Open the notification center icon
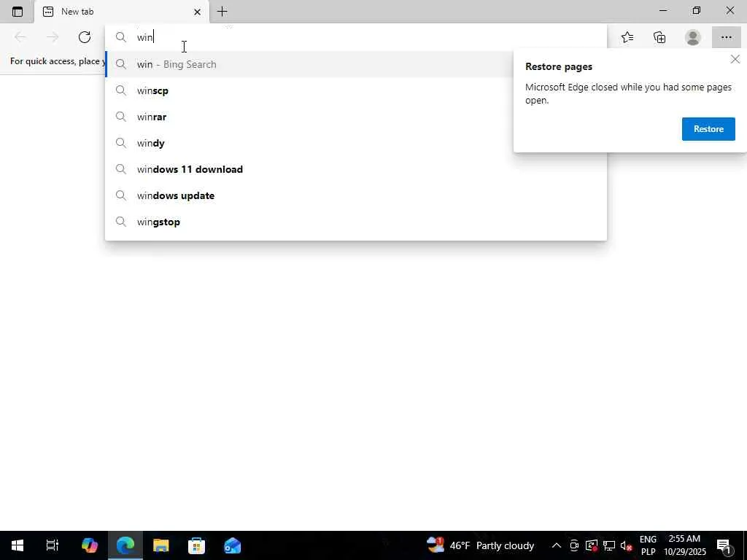 click(724, 545)
